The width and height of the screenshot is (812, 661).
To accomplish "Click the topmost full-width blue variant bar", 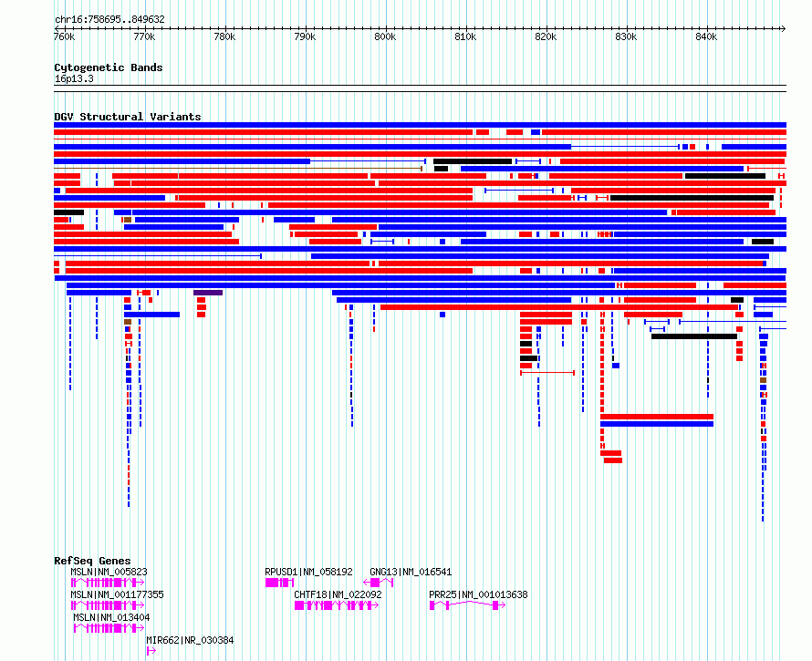I will (x=420, y=125).
